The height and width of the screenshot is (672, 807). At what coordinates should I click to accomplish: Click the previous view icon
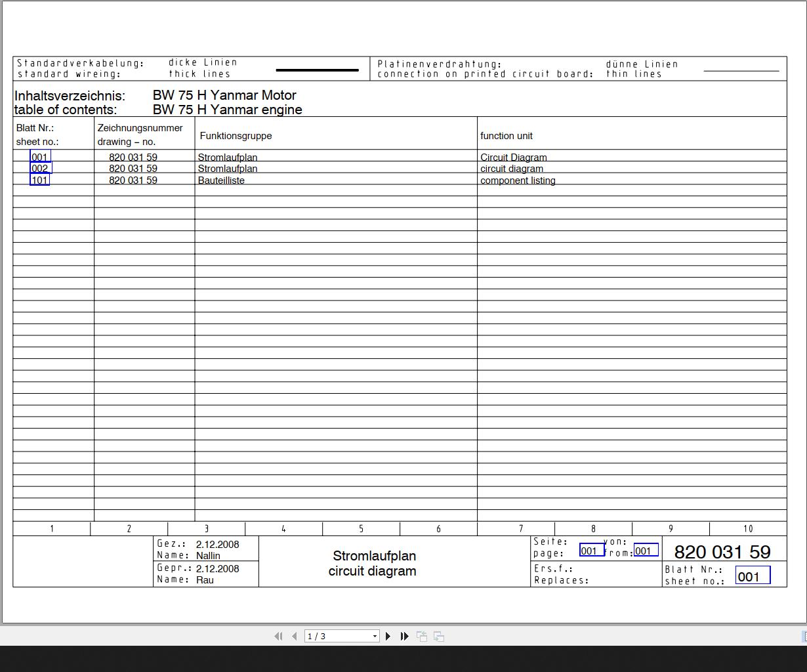[422, 636]
